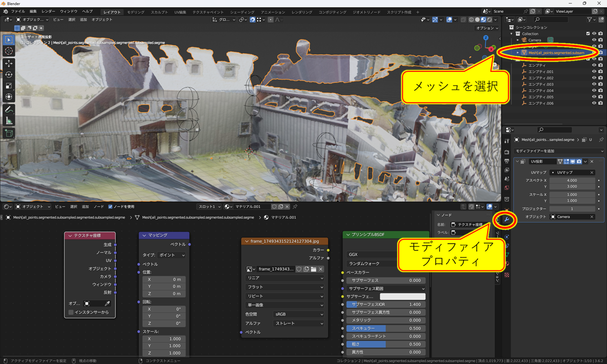Adjust the スペキュラー slider
Screen dimensions: 607x364
click(x=386, y=328)
